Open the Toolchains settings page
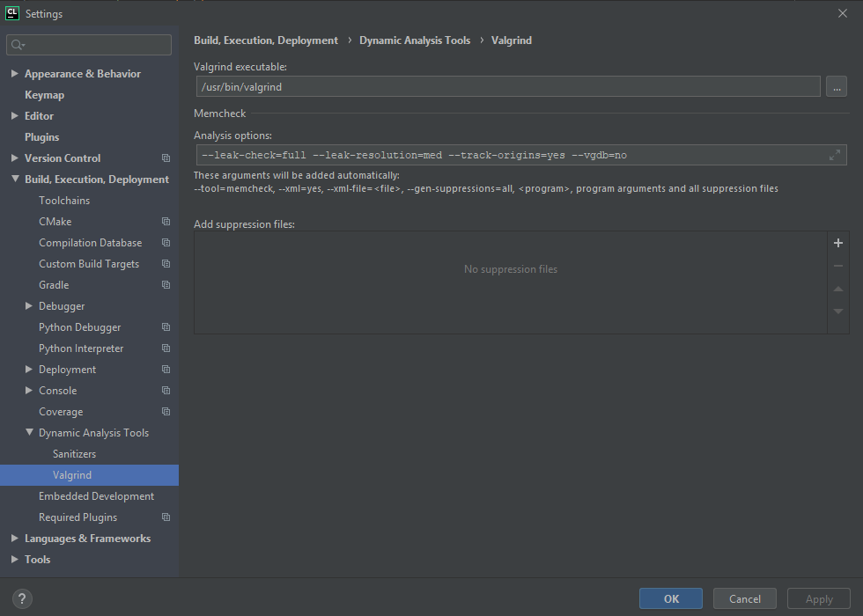This screenshot has height=616, width=863. pyautogui.click(x=64, y=201)
